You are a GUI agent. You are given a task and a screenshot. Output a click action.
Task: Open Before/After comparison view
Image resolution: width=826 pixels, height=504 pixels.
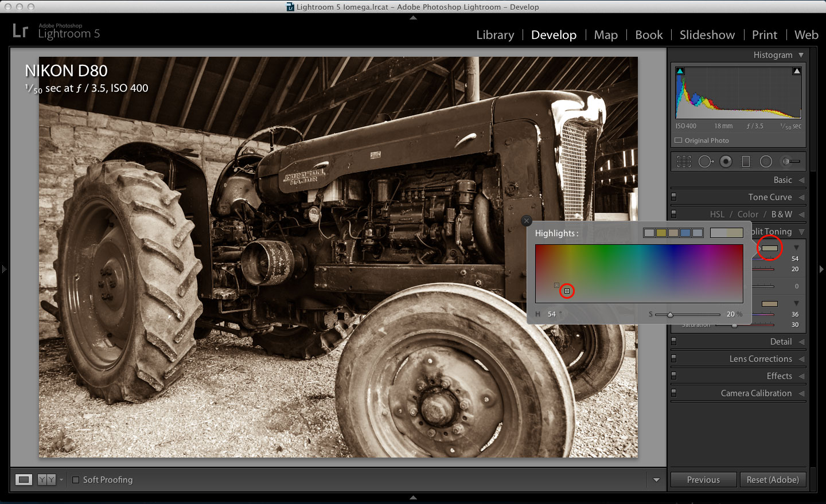[46, 480]
